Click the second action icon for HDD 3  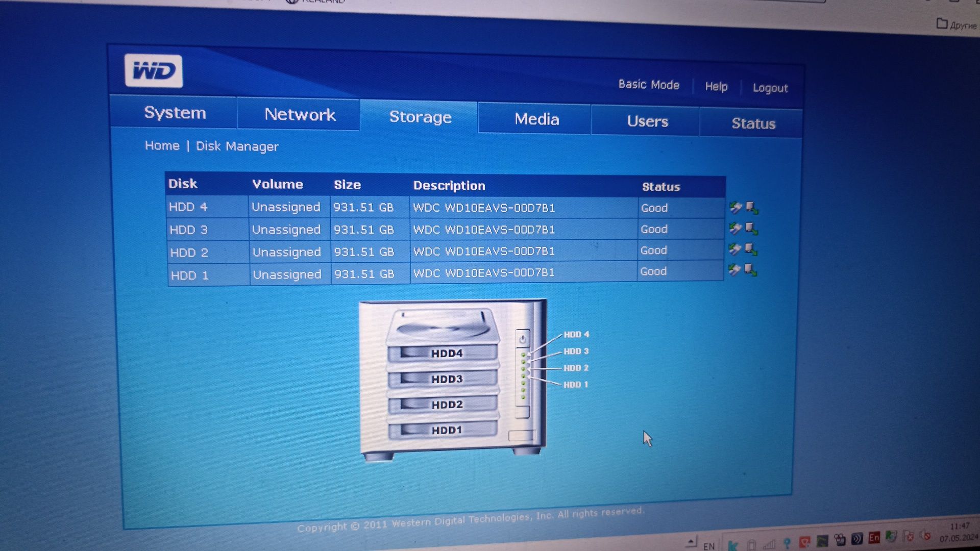(x=751, y=229)
